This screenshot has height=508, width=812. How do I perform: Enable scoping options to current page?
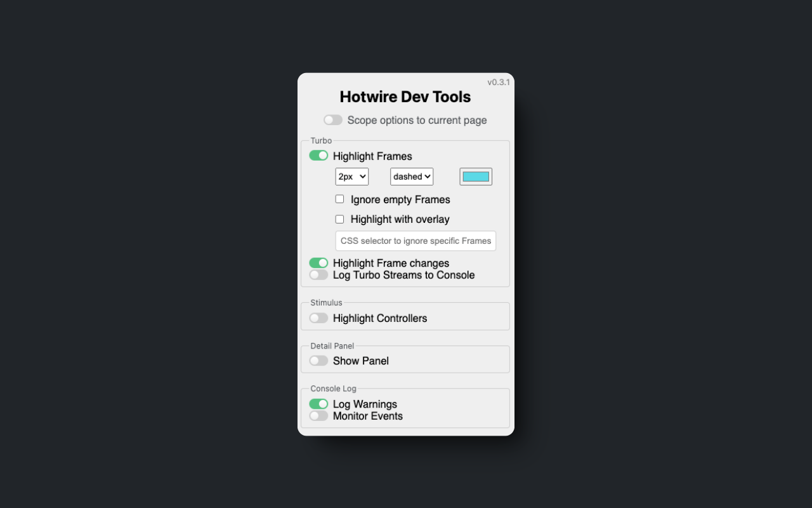tap(333, 119)
